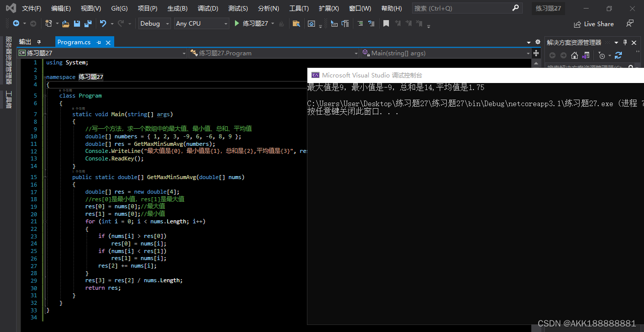Click the Live Share button
644x332 pixels.
(594, 24)
